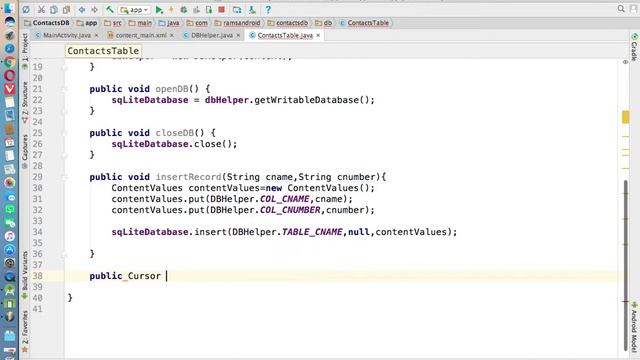Click the search magnifier icon at top right
Viewport: 640px width, 360px height.
coord(621,9)
